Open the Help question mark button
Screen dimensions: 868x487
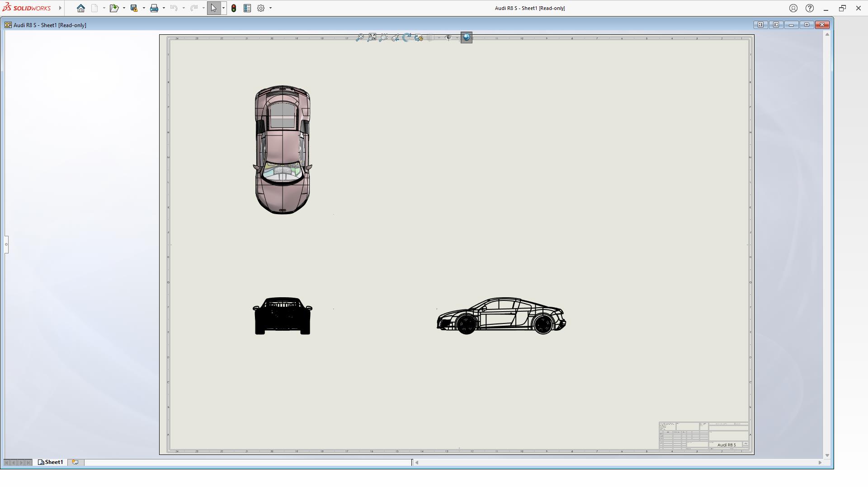click(810, 8)
